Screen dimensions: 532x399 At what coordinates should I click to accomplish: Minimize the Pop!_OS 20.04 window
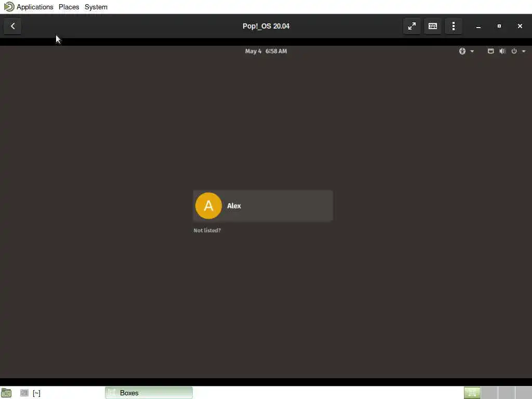(478, 26)
